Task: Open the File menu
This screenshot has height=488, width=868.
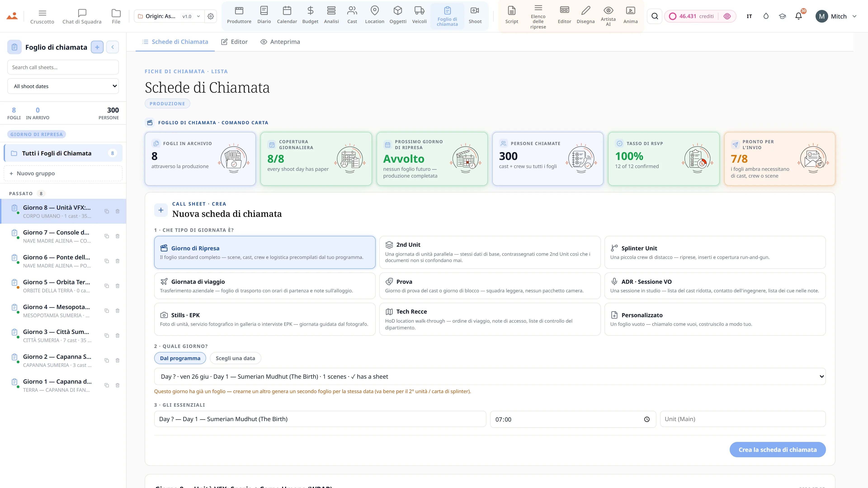Action: pyautogui.click(x=116, y=16)
